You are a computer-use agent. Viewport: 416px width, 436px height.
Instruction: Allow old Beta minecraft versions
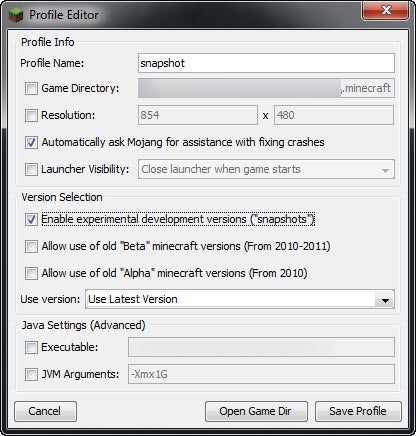31,247
